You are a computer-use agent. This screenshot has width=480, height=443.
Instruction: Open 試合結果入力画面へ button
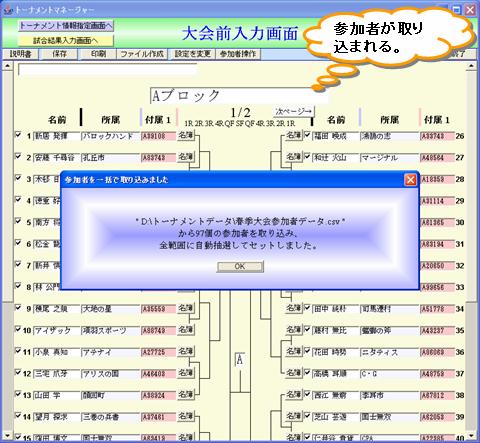pos(66,41)
